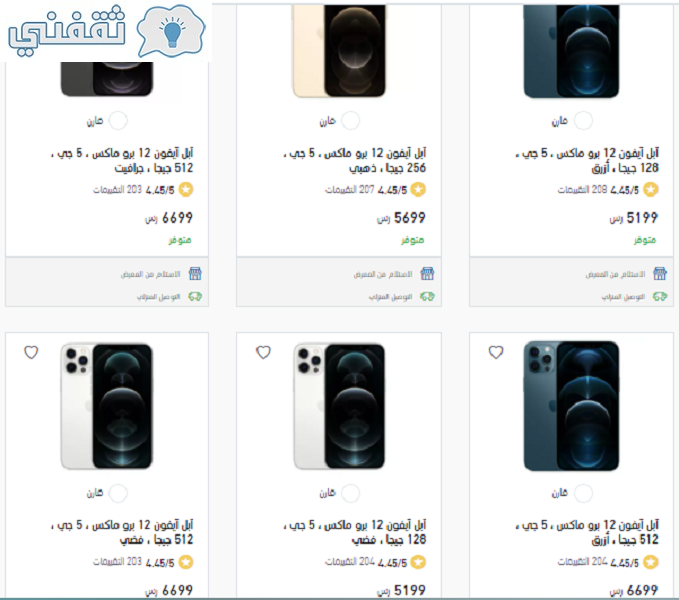679x600 pixels.
Task: Click the silver 128GB iPhone product image
Action: point(339,406)
